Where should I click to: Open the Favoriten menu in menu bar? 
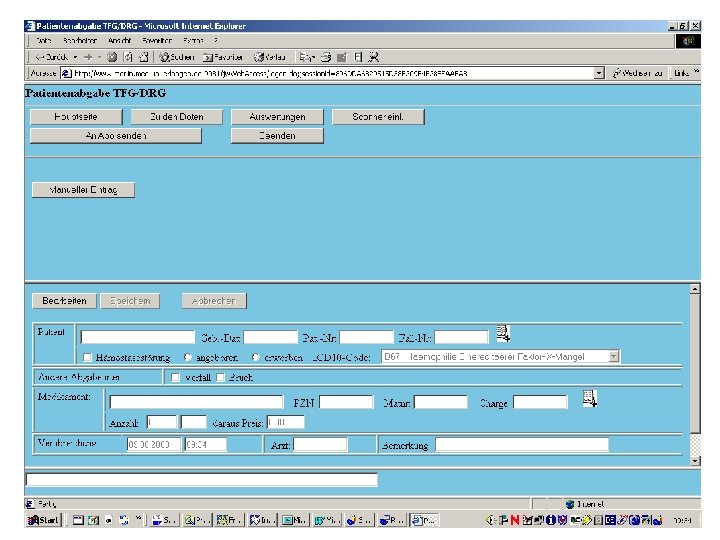pos(157,40)
